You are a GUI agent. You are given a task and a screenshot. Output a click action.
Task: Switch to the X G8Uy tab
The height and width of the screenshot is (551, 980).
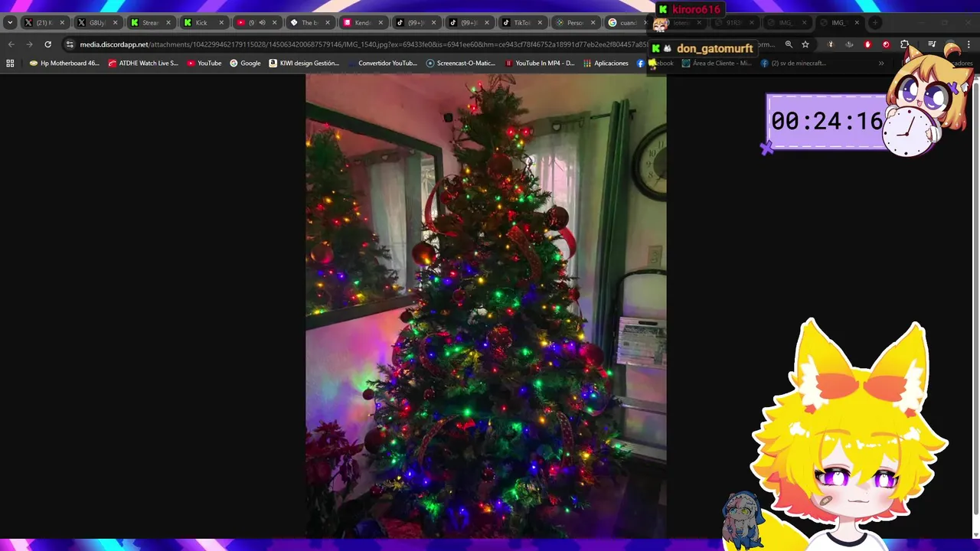(96, 23)
